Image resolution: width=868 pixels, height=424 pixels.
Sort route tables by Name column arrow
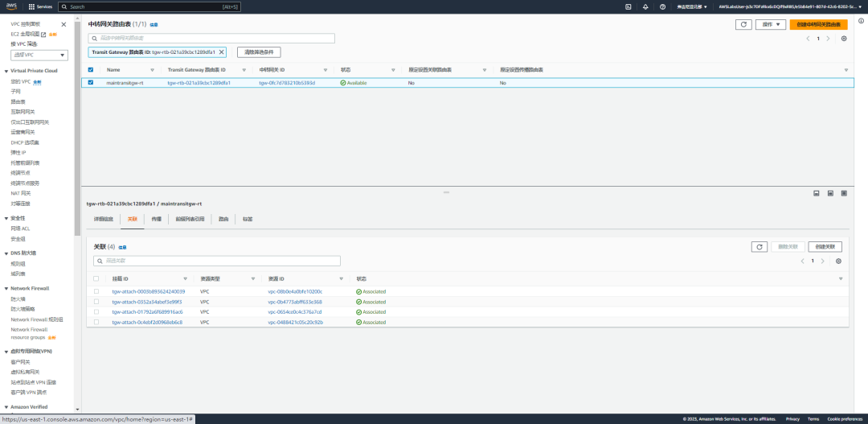click(152, 70)
